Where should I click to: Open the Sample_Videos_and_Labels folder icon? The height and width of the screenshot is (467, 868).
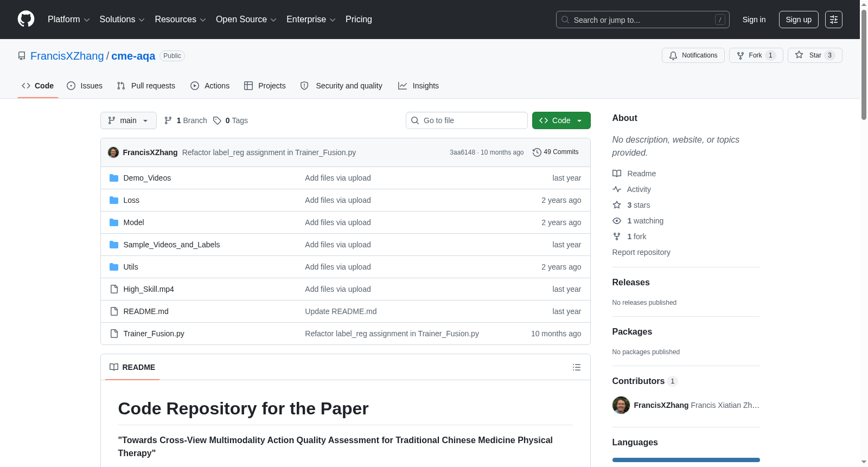(114, 245)
